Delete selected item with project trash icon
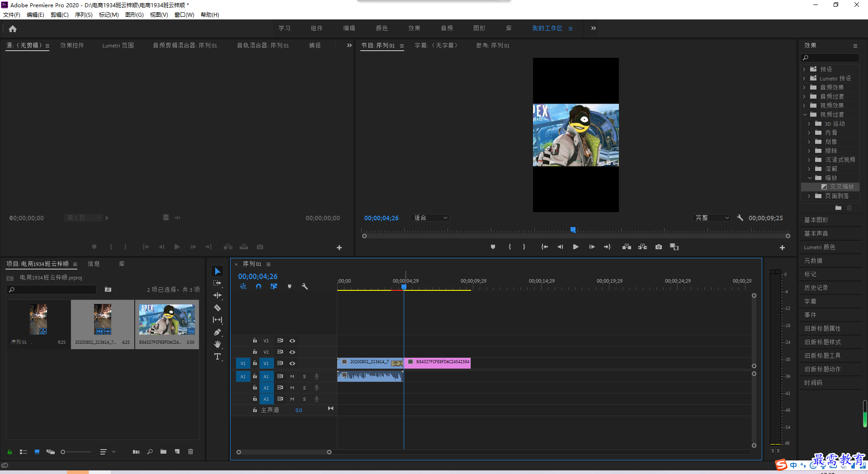 point(191,451)
